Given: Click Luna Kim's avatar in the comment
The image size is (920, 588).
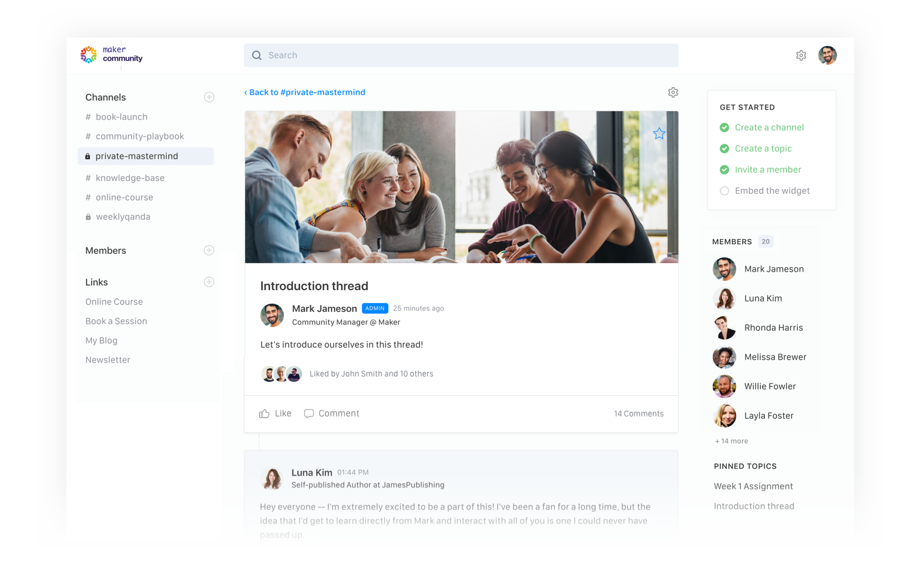Looking at the screenshot, I should pos(272,479).
